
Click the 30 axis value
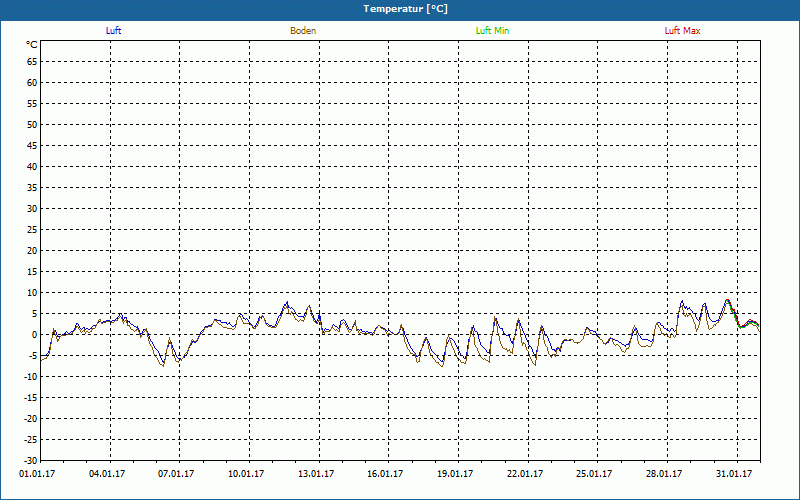32,209
